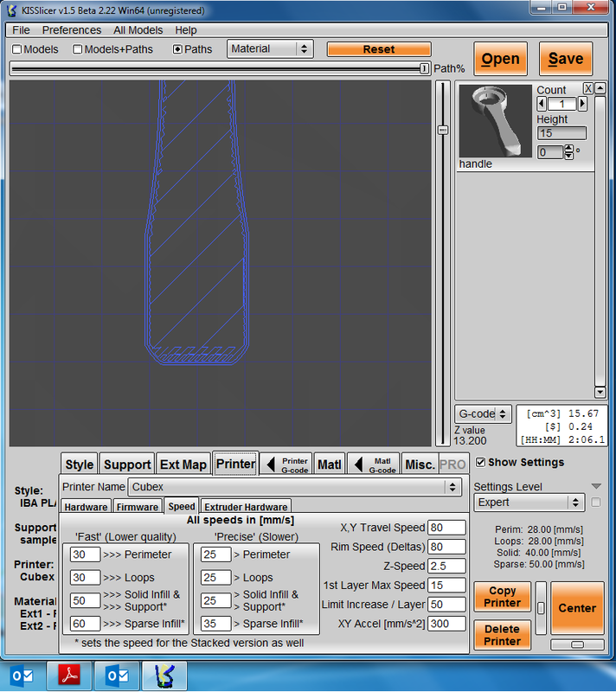616x692 pixels.
Task: Switch to the Misc. tab
Action: 420,465
